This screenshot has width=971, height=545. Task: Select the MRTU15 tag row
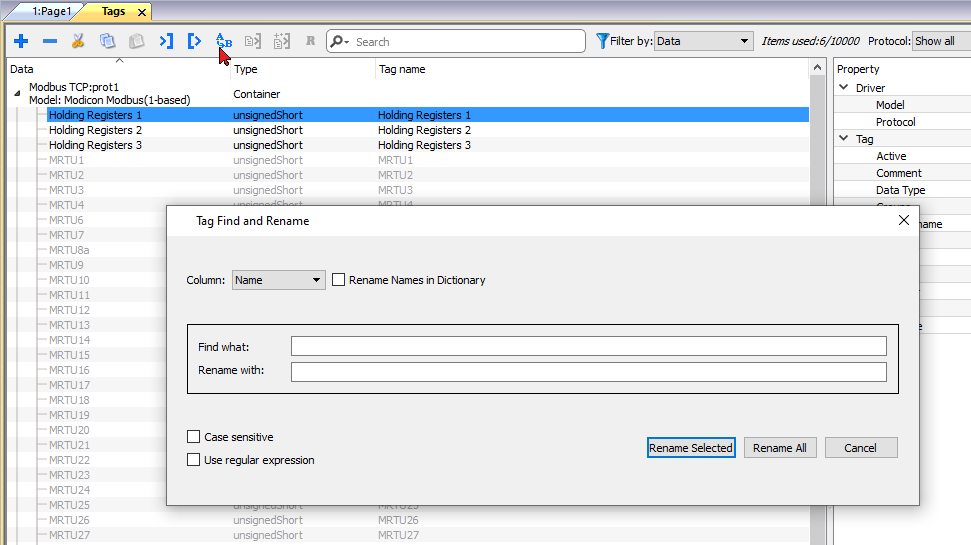click(x=69, y=355)
